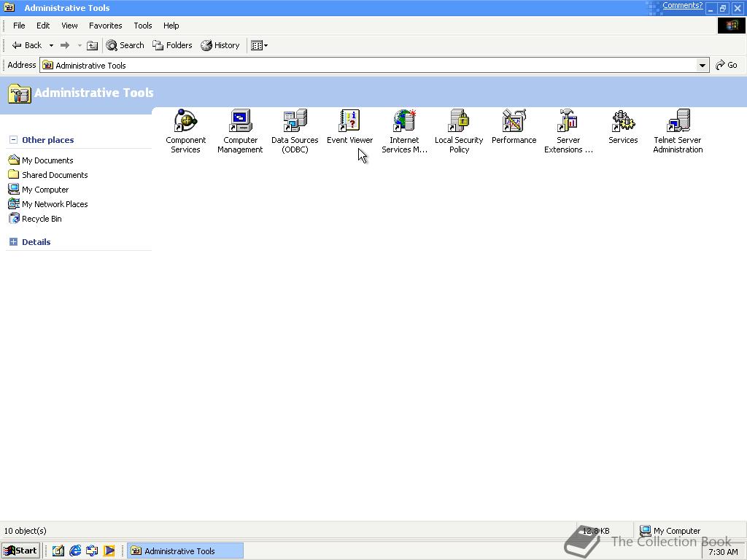Expand the Details section
Screen dimensions: 747x560
click(13, 242)
